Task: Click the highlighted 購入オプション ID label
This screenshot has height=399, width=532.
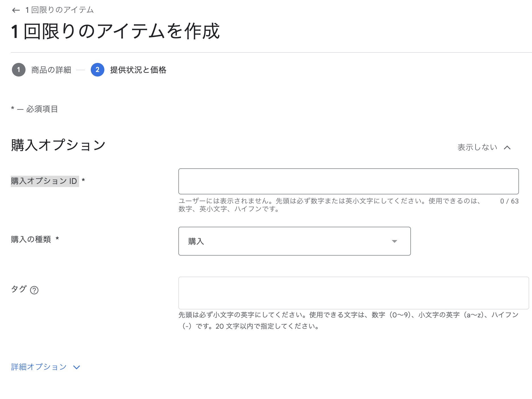Action: click(x=44, y=181)
